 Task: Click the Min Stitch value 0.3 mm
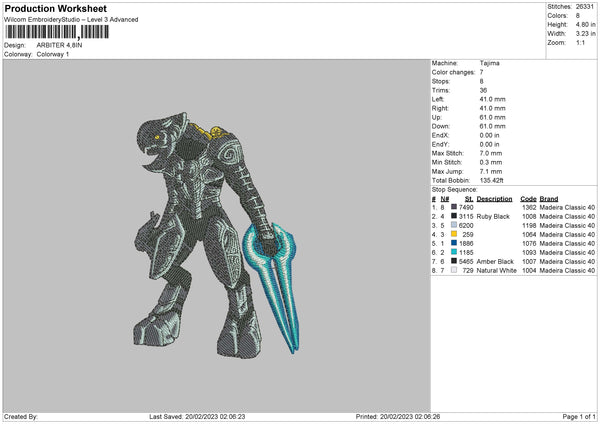click(491, 162)
